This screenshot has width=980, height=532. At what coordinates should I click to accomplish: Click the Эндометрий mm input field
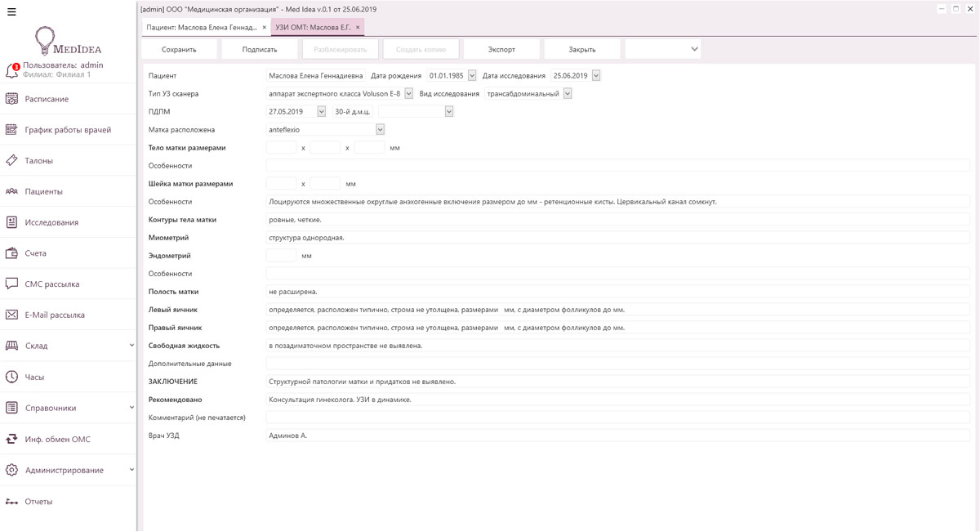(282, 256)
